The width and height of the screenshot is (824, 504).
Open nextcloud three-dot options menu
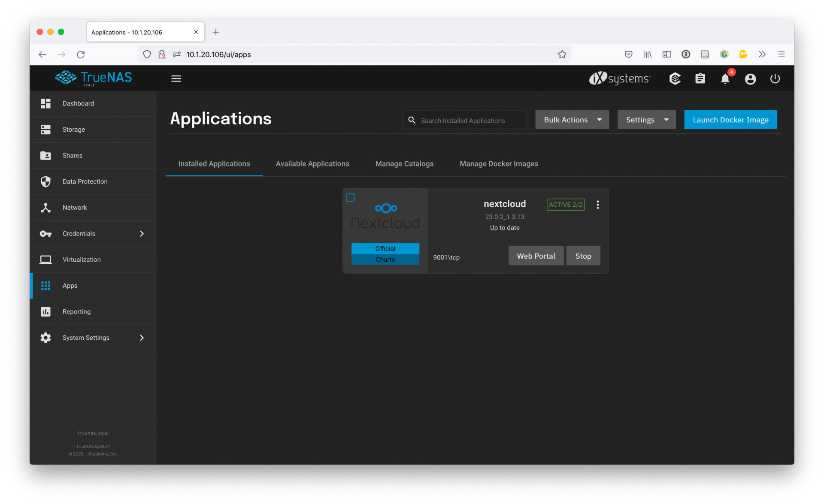tap(597, 205)
